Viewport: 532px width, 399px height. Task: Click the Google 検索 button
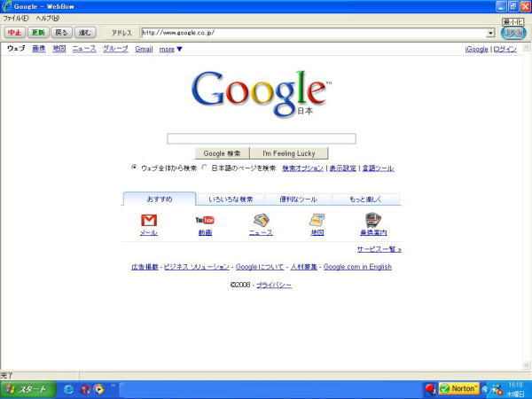pyautogui.click(x=223, y=153)
